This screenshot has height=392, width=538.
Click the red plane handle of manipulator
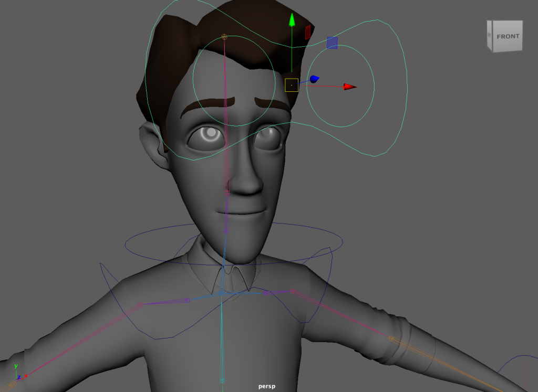(x=308, y=33)
